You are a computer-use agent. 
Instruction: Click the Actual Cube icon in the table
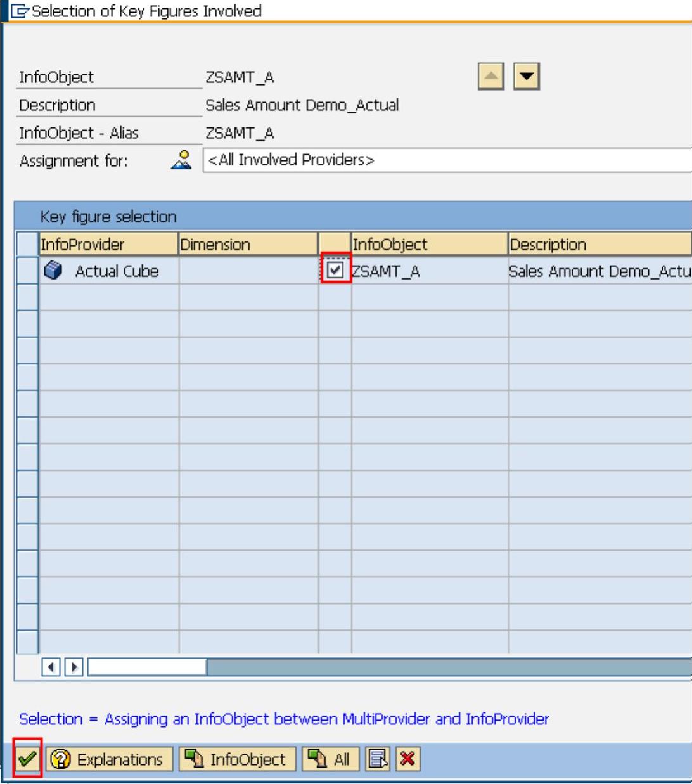pos(53,271)
